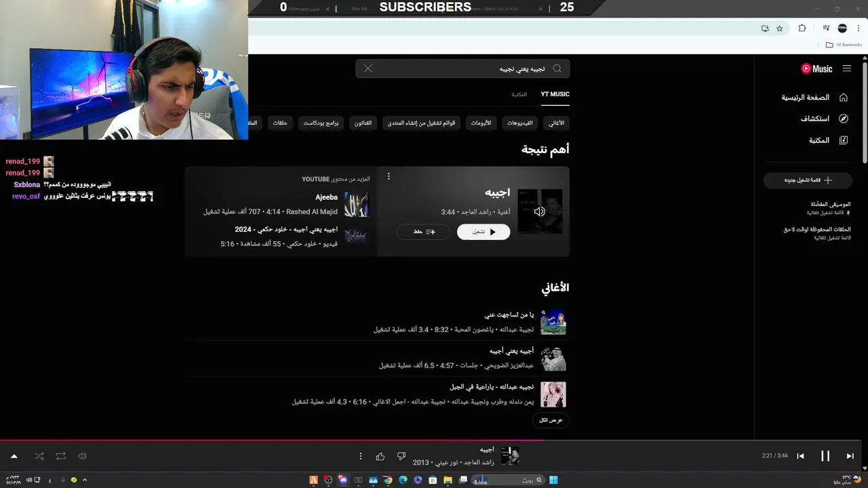Filter results by الألبومات chip
Viewport: 868px width, 488px height.
pyautogui.click(x=481, y=123)
